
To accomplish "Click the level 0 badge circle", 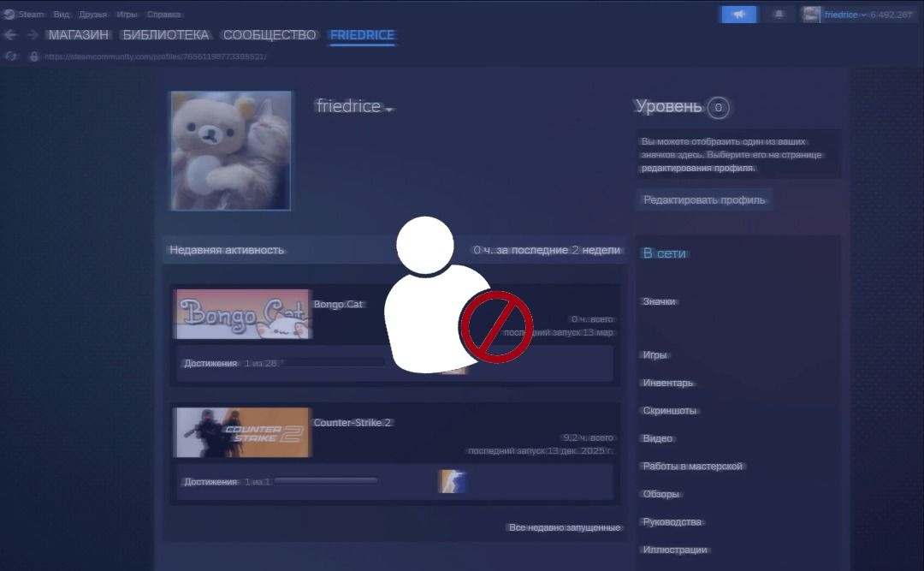I will 718,107.
